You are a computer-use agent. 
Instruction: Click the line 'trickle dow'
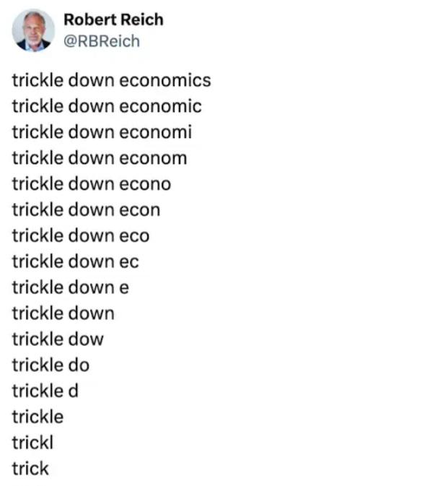pyautogui.click(x=58, y=339)
